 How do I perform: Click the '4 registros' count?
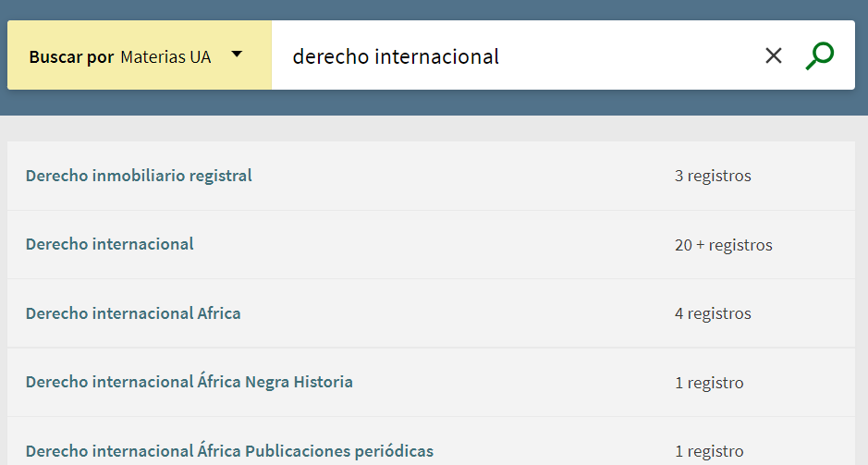coord(713,313)
